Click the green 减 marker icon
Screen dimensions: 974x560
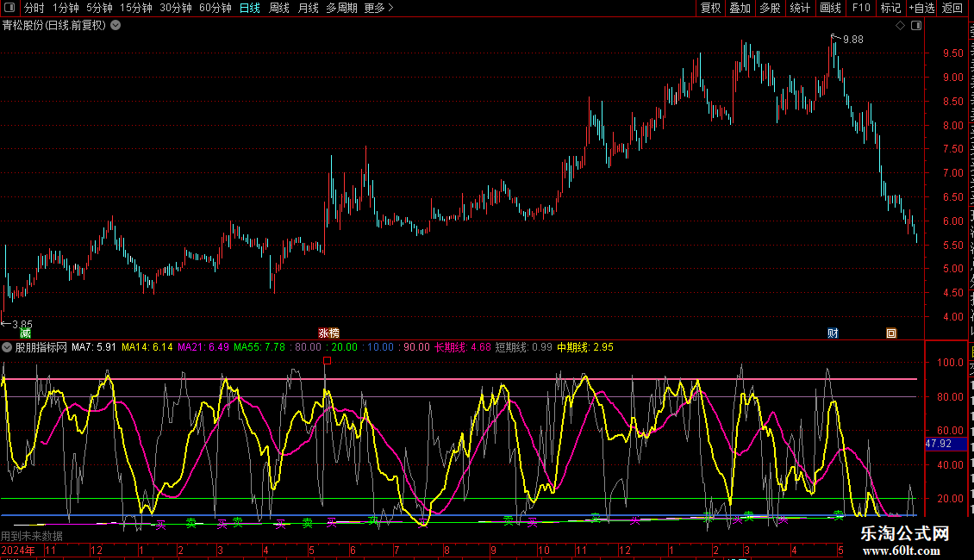pos(25,333)
